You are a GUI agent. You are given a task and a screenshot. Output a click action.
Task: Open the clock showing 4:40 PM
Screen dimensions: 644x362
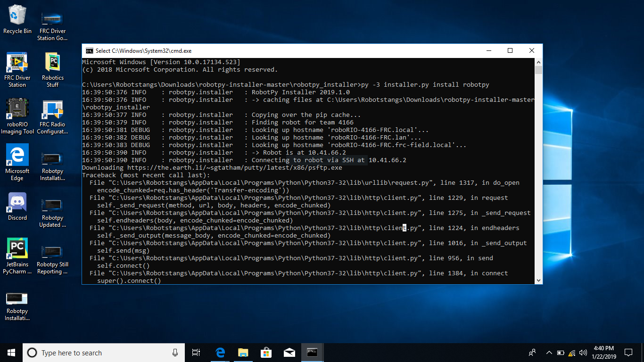603,353
